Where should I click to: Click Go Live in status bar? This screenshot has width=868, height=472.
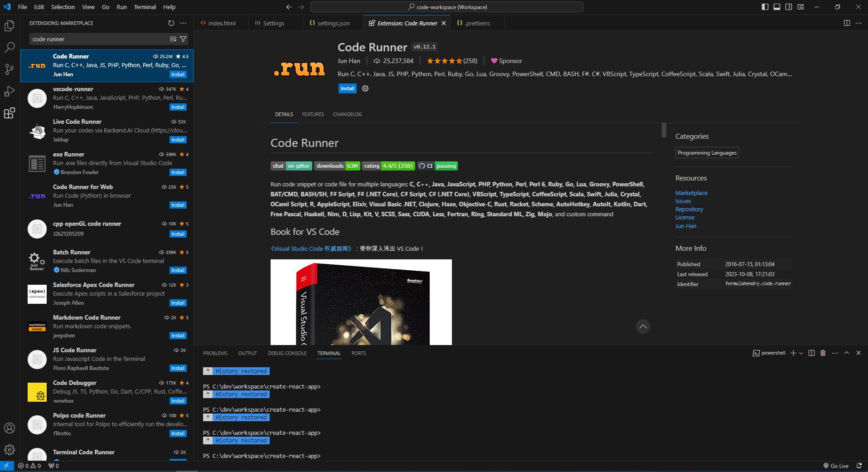tap(835, 466)
